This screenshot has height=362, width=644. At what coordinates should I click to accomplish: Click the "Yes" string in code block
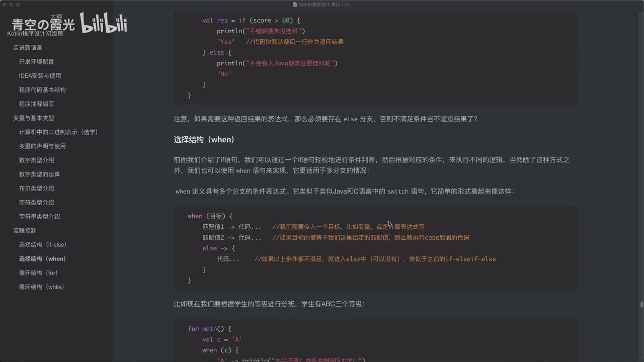pos(225,42)
